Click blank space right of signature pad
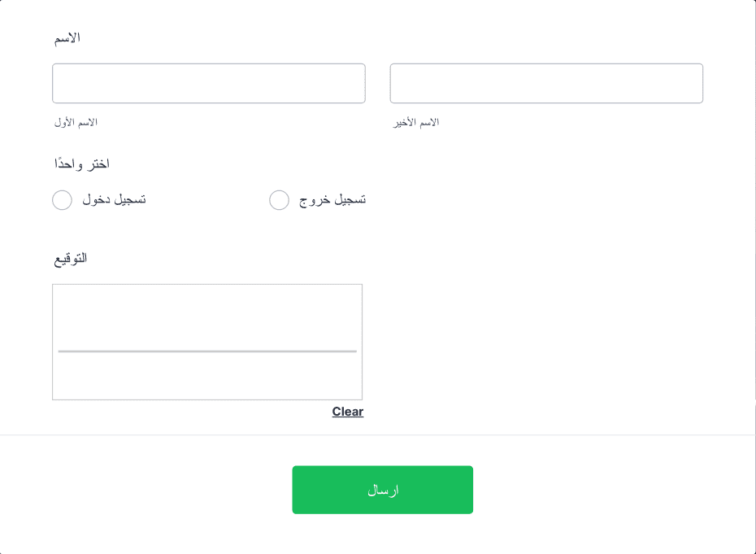The image size is (756, 554). click(554, 342)
